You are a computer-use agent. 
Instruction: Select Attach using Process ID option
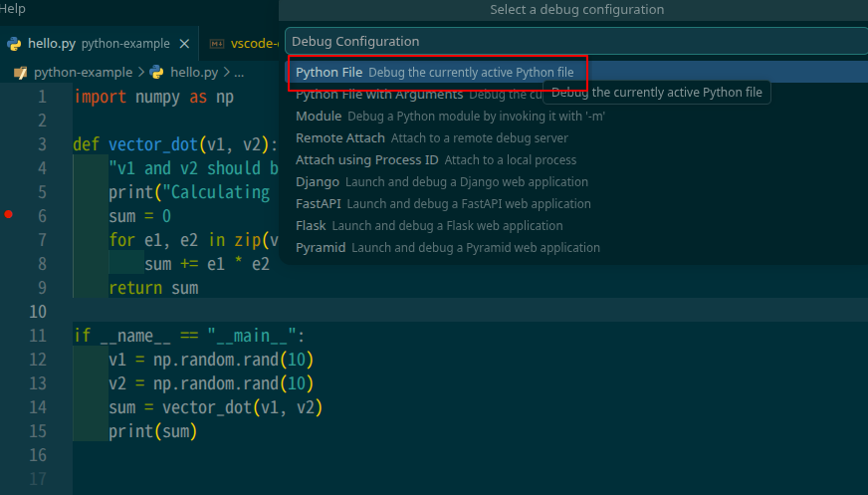coord(576,160)
